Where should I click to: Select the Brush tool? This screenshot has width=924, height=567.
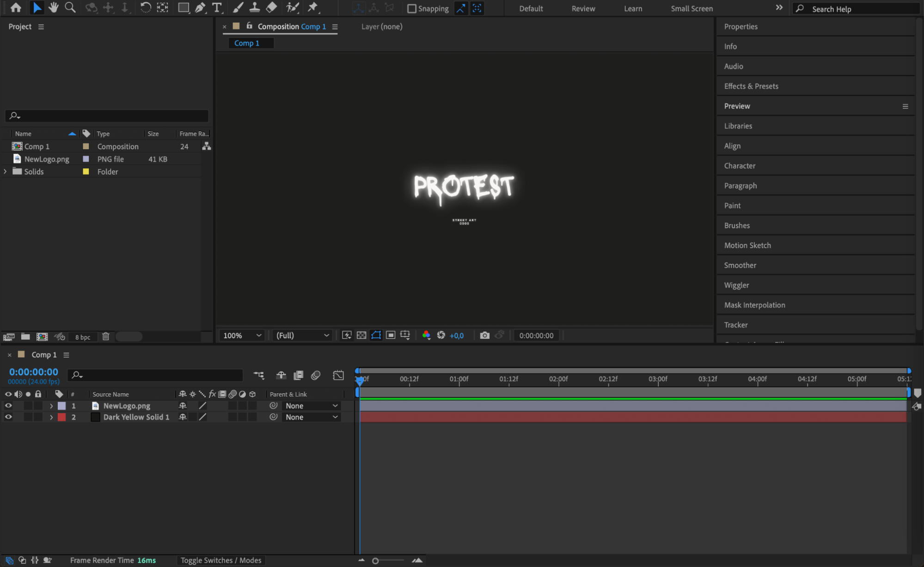click(x=238, y=7)
